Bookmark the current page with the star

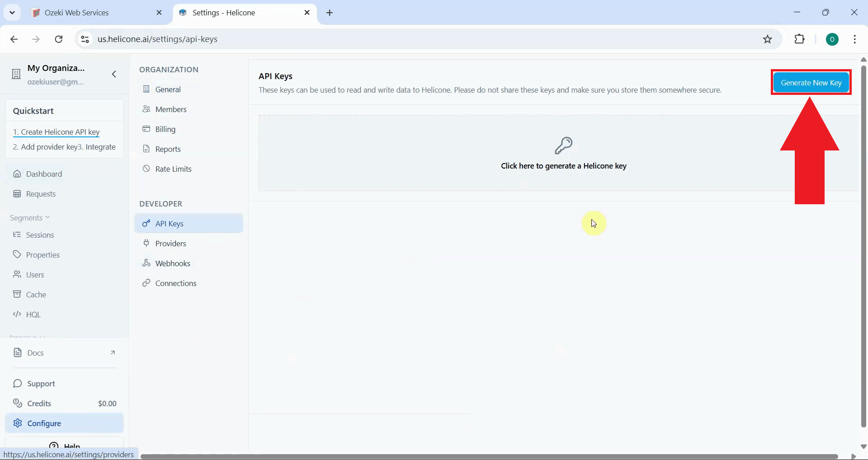tap(768, 39)
